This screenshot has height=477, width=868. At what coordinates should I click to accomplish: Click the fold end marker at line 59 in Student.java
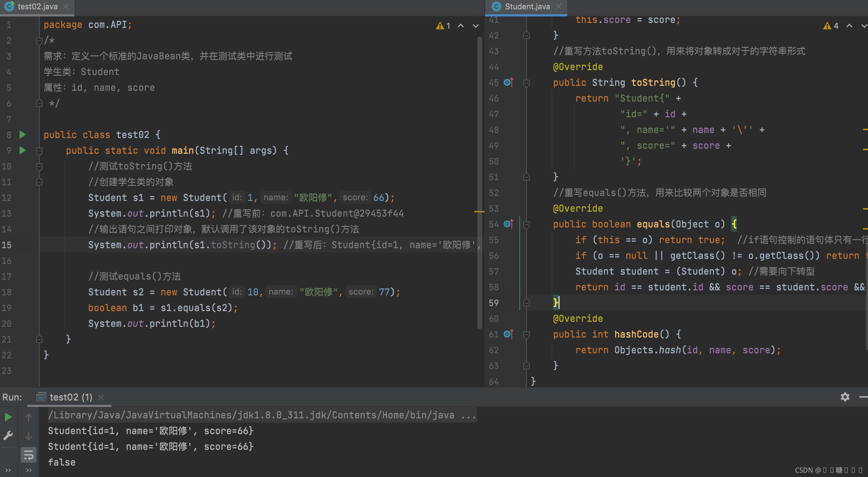pyautogui.click(x=526, y=303)
